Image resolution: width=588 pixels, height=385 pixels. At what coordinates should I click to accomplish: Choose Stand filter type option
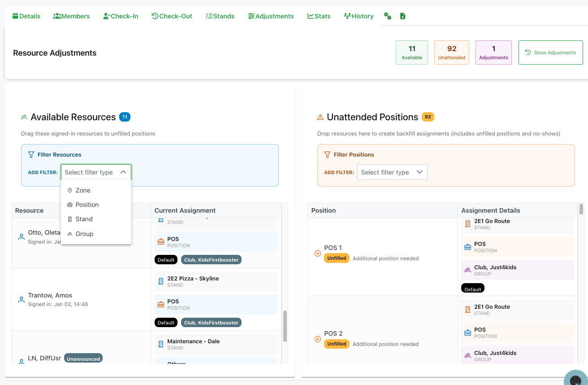[x=84, y=219]
